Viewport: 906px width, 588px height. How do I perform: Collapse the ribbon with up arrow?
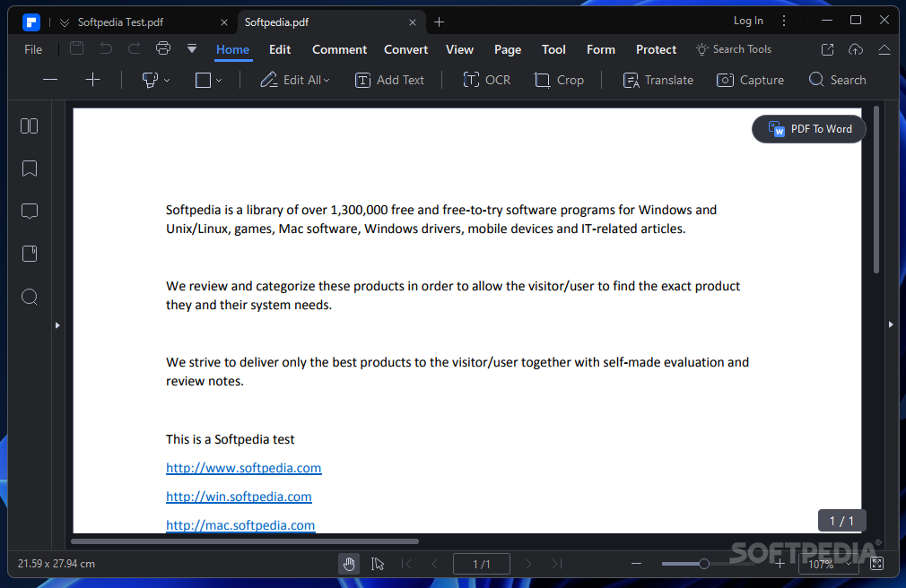coord(884,49)
